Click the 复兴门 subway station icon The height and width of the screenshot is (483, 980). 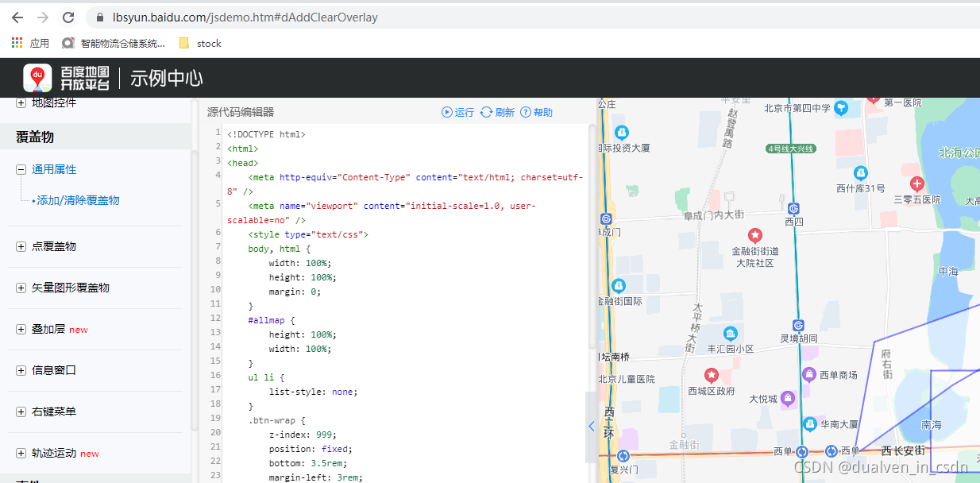(623, 456)
